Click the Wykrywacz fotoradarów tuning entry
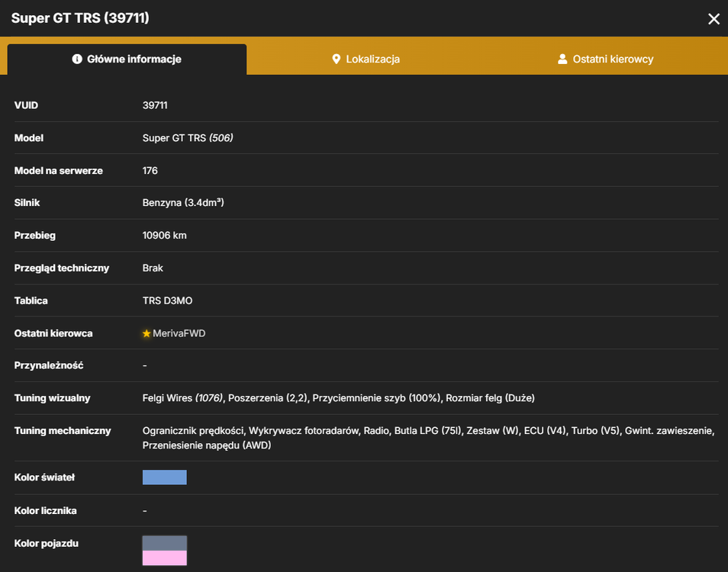 pyautogui.click(x=304, y=431)
